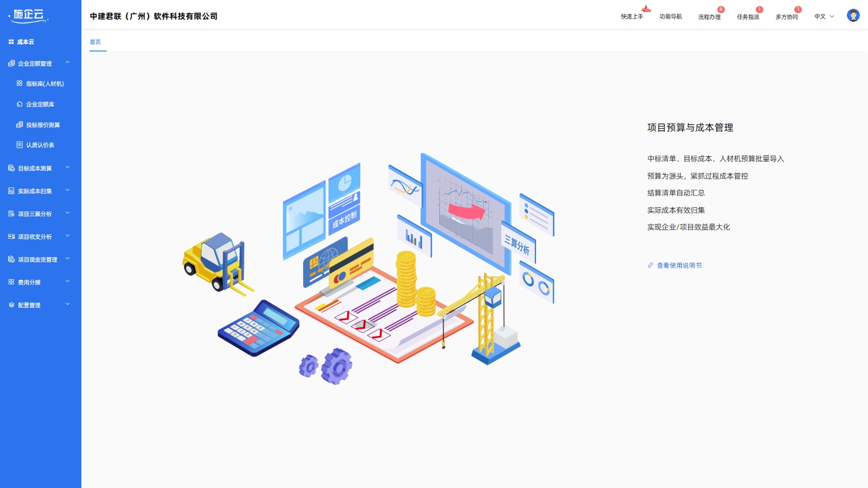Click the 施企云 logo in sidebar

tap(29, 15)
